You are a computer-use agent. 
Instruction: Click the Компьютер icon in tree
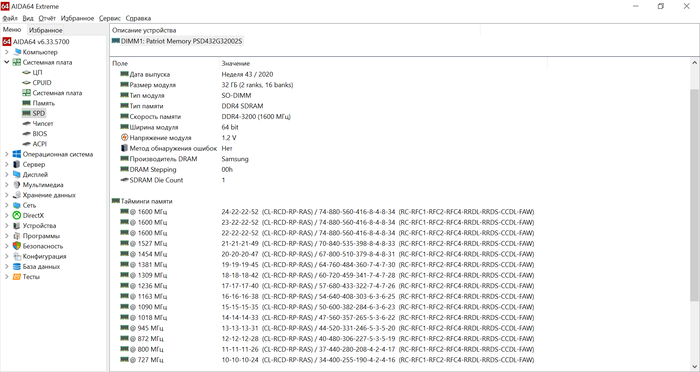click(x=17, y=52)
